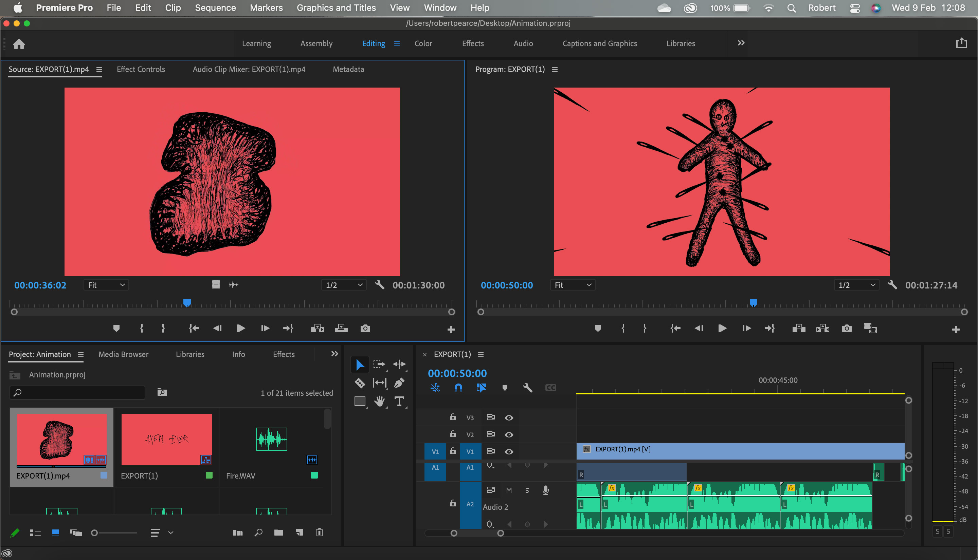Click Insert button in Source monitor
Image resolution: width=978 pixels, height=560 pixels.
[318, 328]
